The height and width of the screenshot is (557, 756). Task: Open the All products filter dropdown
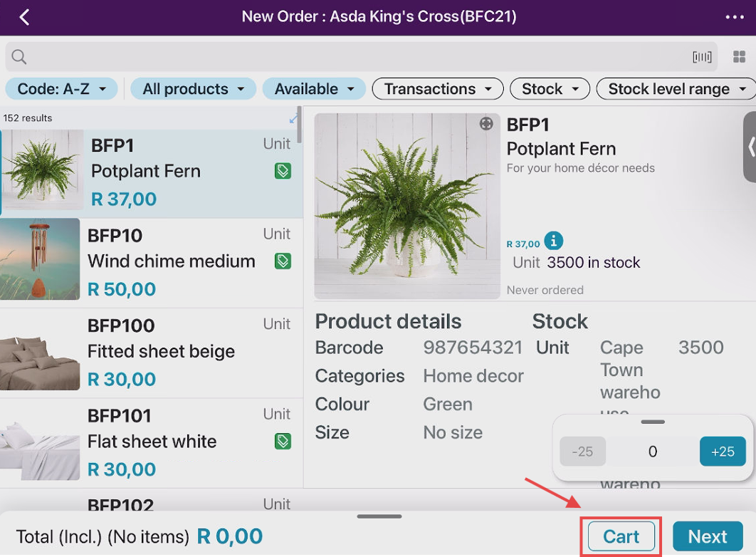(x=193, y=89)
